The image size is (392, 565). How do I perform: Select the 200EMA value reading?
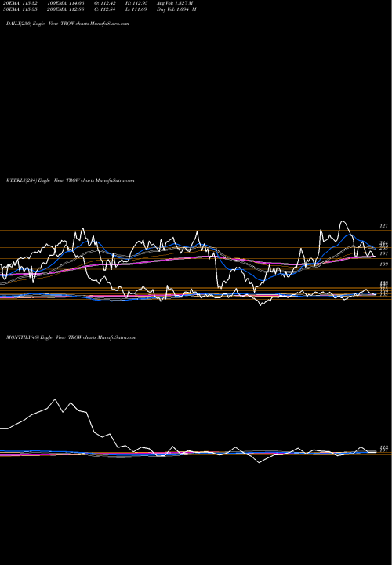[65, 9]
